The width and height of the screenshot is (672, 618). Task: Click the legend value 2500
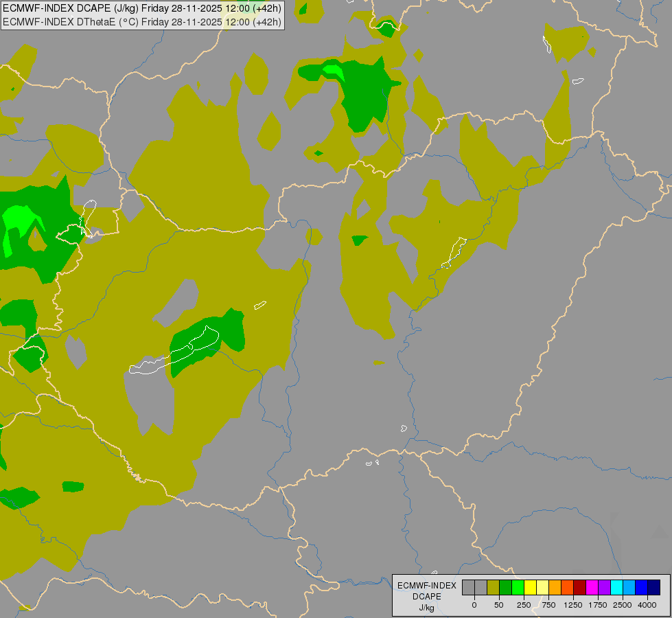click(623, 605)
